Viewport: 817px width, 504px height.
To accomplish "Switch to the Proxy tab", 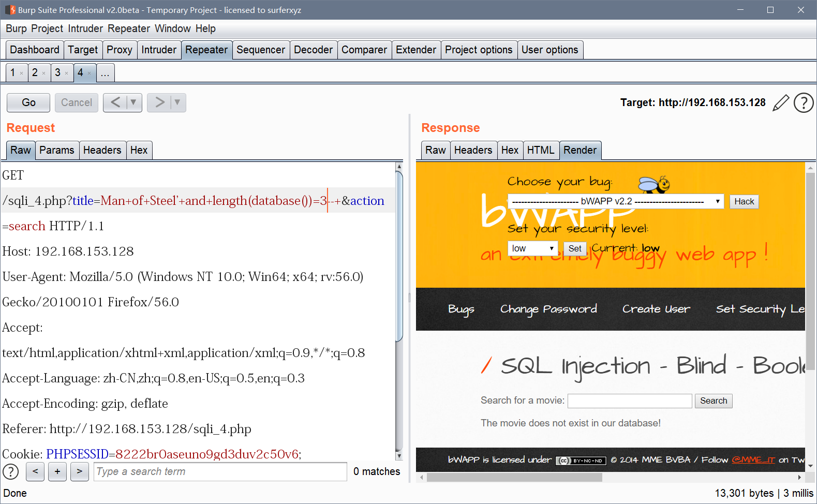I will tap(120, 50).
